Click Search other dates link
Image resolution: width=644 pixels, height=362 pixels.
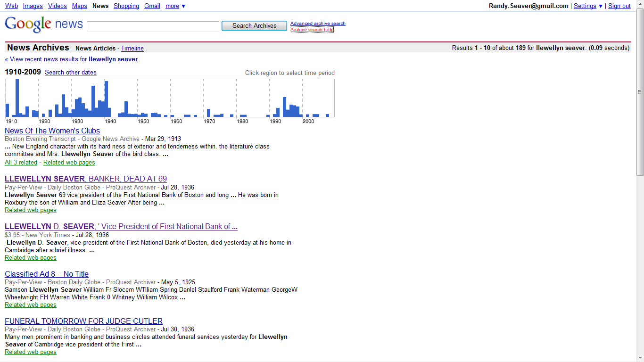(x=71, y=73)
